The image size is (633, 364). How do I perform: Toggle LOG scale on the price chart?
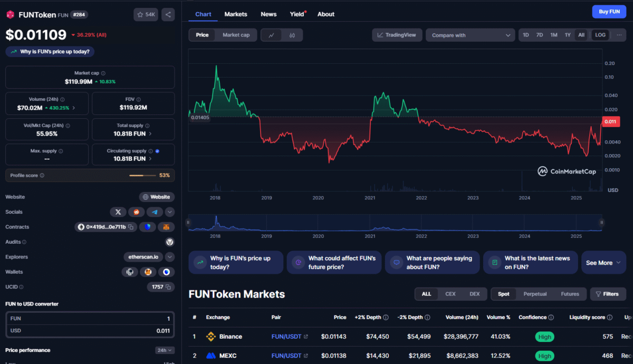(600, 34)
